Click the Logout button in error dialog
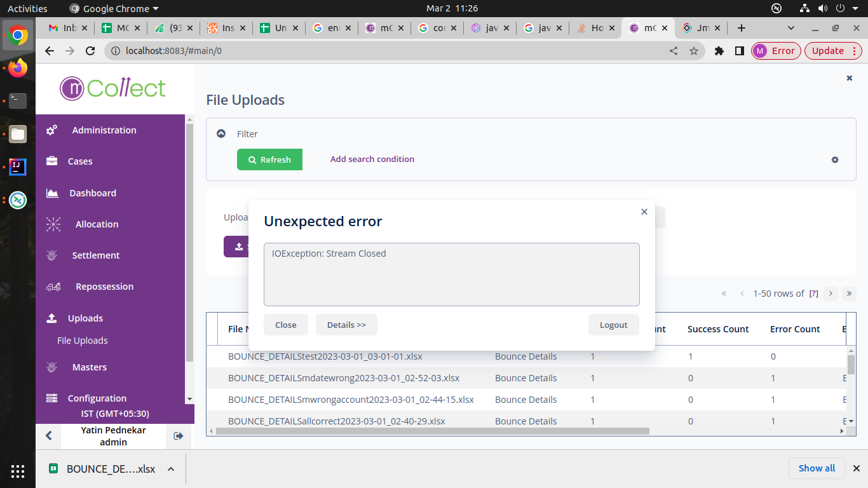 coord(613,325)
